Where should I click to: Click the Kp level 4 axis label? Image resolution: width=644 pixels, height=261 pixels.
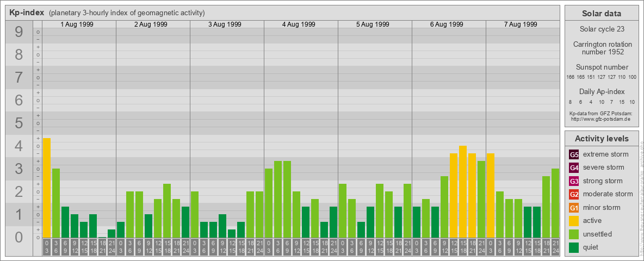tap(19, 146)
